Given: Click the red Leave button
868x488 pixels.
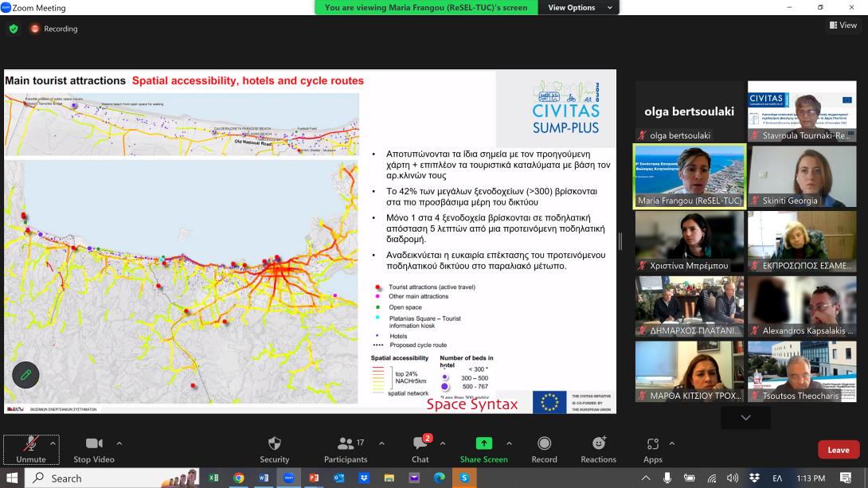Looking at the screenshot, I should (x=838, y=450).
